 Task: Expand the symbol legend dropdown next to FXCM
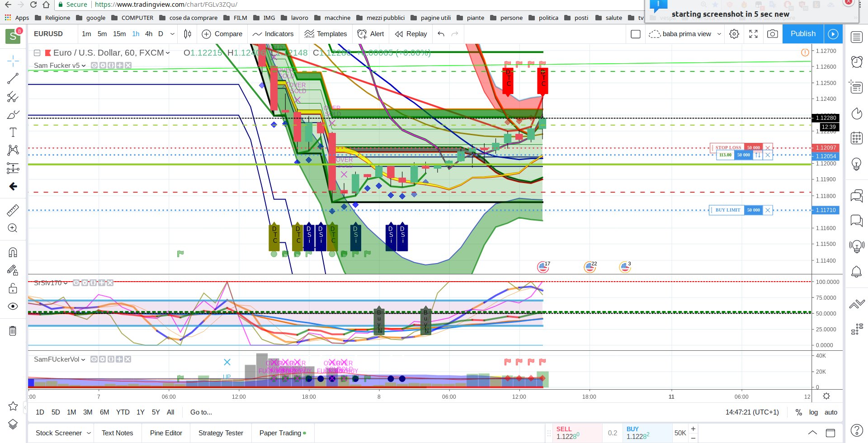[x=168, y=53]
